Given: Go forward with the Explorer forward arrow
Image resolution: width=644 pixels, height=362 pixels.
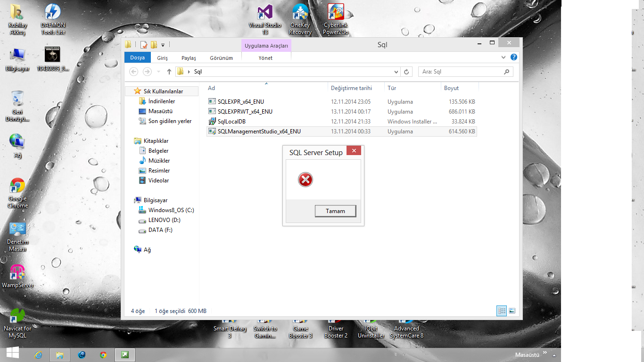Looking at the screenshot, I should click(x=147, y=72).
